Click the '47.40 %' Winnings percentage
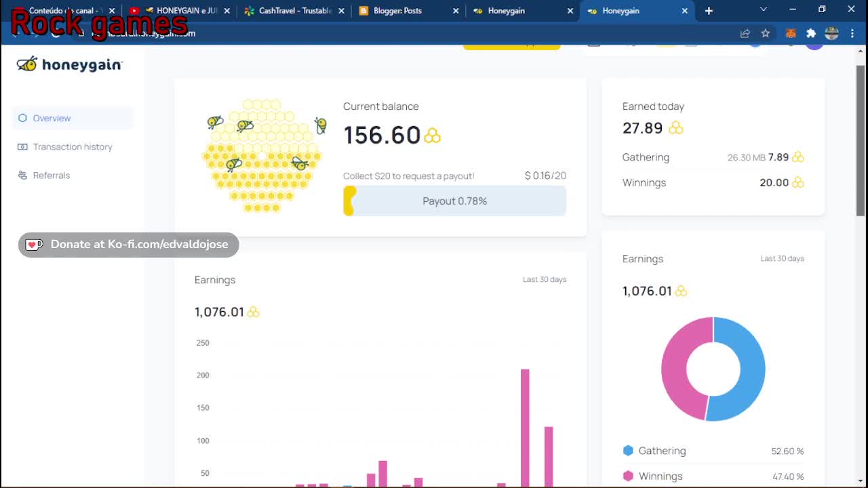868x488 pixels. point(788,476)
